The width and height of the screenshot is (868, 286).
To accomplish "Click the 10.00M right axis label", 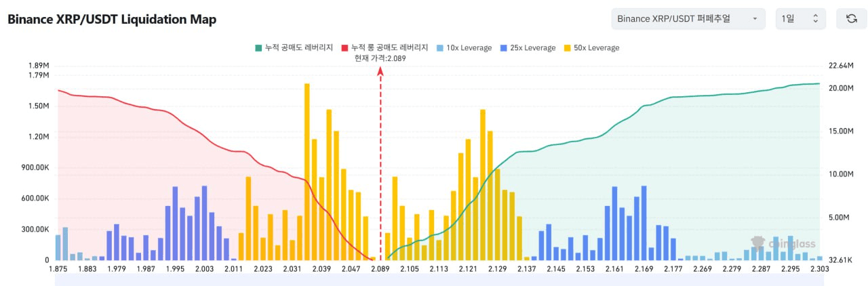I will (x=840, y=174).
